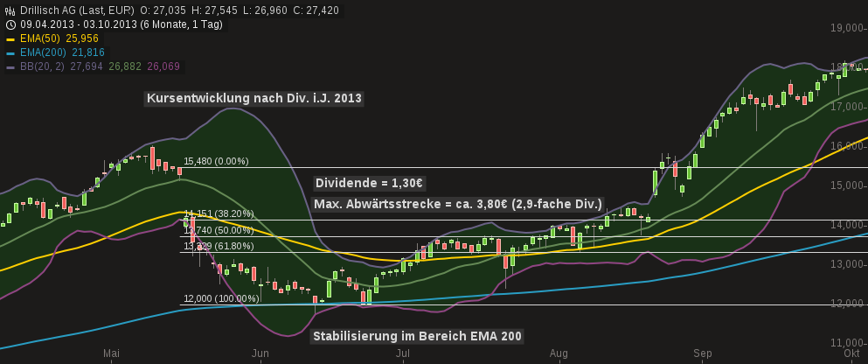868x364 pixels.
Task: Click Fibonacci label '13,740 (50.00%)'
Action: [219, 230]
